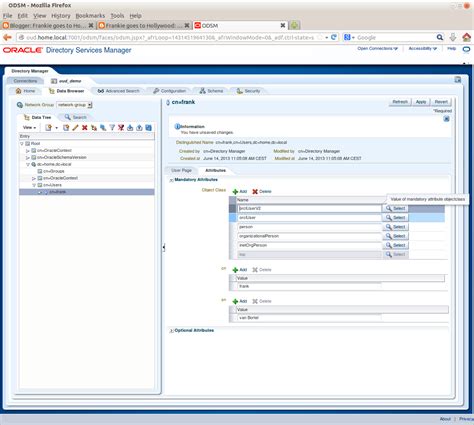Close the Information message panel
The image size is (474, 425).
click(446, 119)
